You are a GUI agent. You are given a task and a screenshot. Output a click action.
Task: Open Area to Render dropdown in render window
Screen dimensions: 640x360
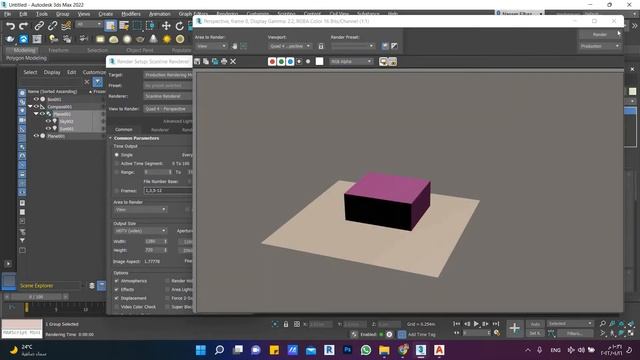tap(211, 46)
